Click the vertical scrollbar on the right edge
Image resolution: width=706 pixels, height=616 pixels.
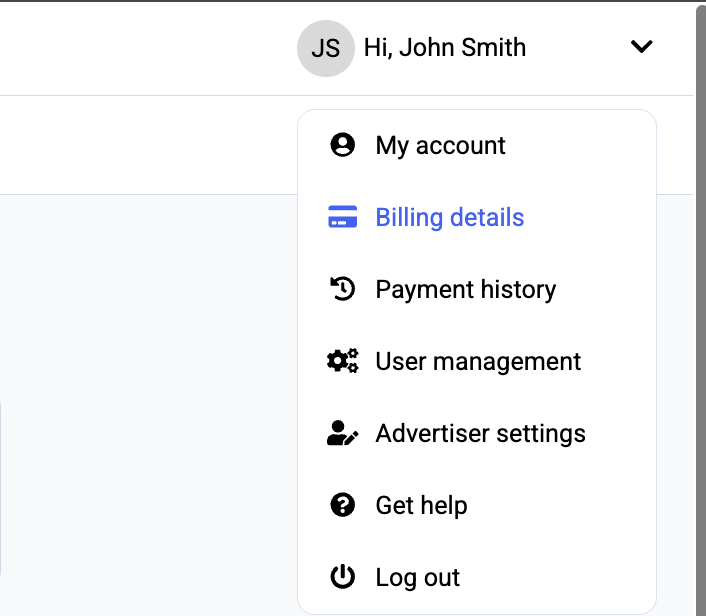pos(700,300)
